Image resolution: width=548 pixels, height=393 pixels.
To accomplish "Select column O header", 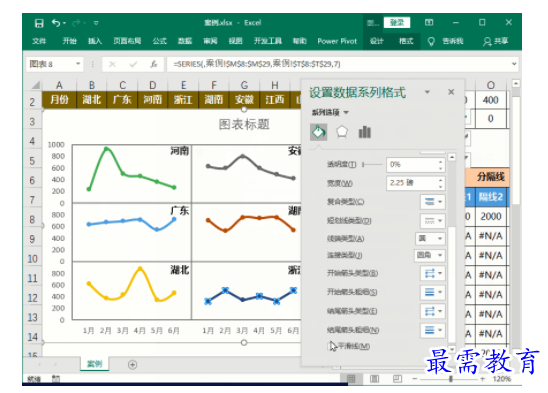I will (490, 85).
